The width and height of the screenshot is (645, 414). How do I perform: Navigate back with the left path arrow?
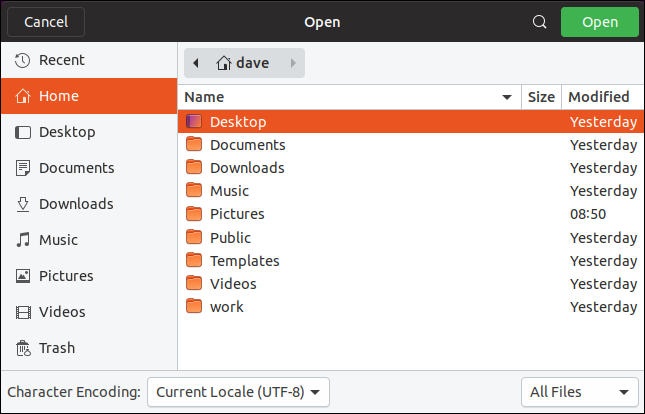click(x=196, y=63)
